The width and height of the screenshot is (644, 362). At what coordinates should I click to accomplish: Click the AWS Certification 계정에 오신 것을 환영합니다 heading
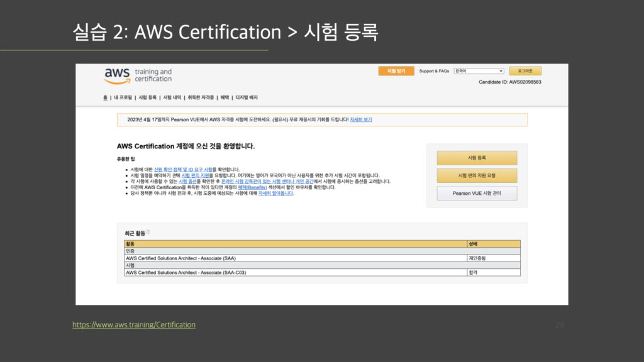click(186, 146)
